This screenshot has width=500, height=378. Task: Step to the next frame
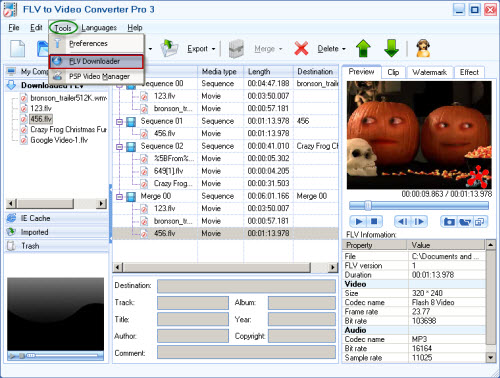(419, 222)
